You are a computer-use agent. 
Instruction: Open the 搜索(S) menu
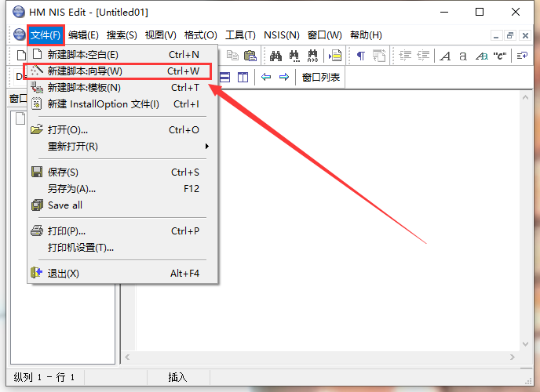(122, 34)
